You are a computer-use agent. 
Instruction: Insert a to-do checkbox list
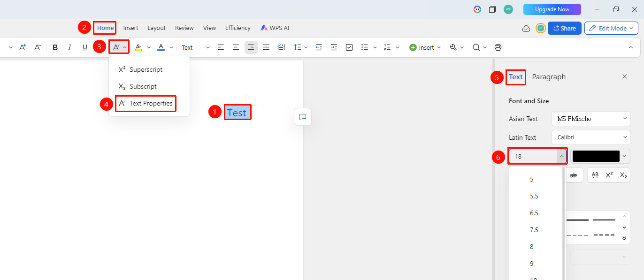click(349, 47)
